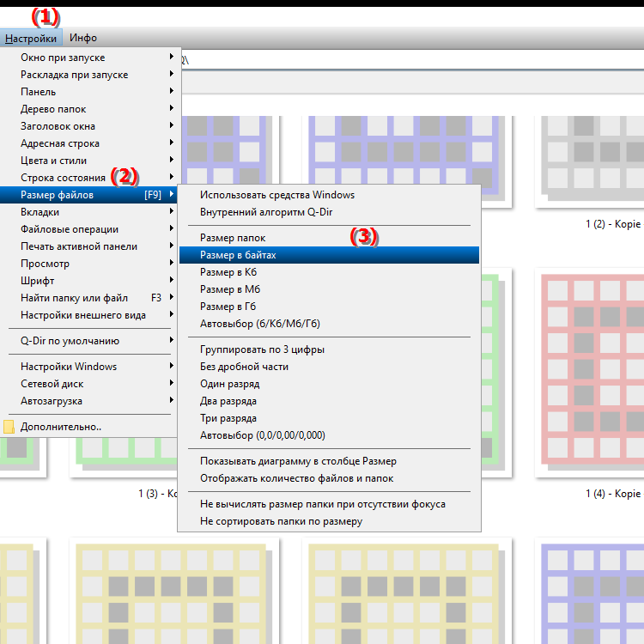This screenshot has width=644, height=644.
Task: Select Автовыбор (0,0/0,00/0,000)
Action: pos(330,435)
